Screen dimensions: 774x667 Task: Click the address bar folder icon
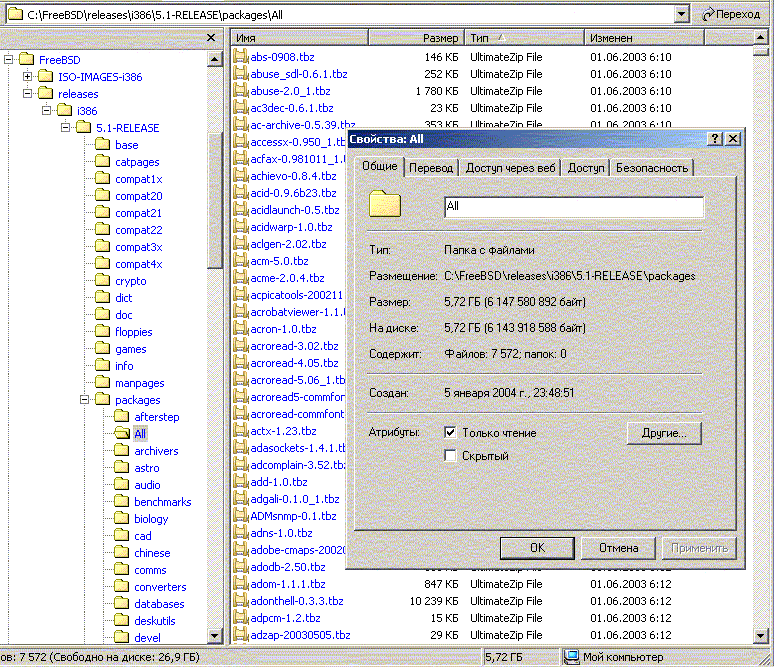point(16,14)
